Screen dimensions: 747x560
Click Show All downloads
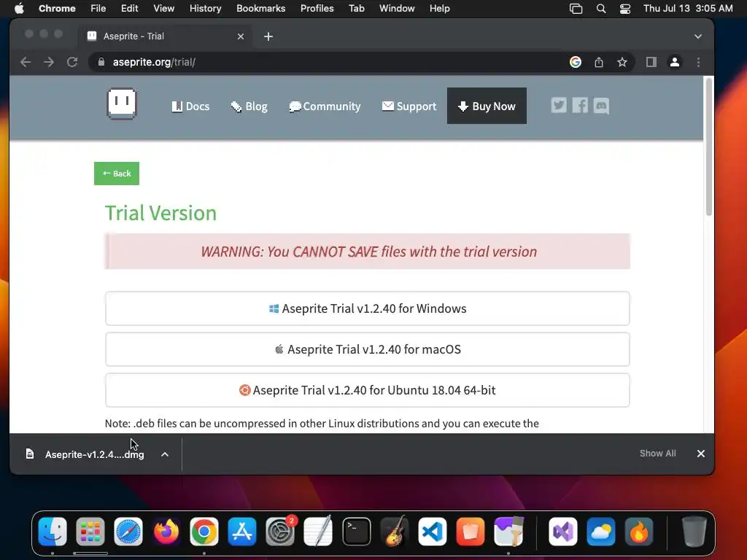[657, 454]
